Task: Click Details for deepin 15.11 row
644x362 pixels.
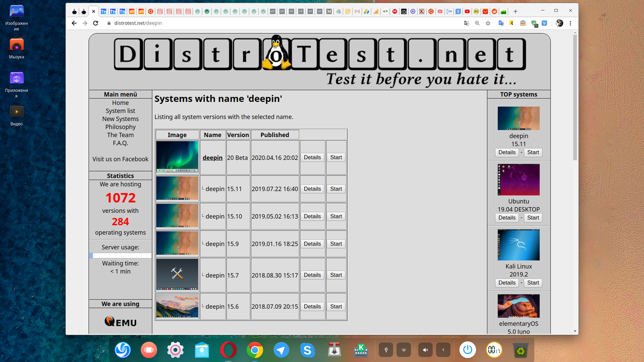Action: [312, 189]
